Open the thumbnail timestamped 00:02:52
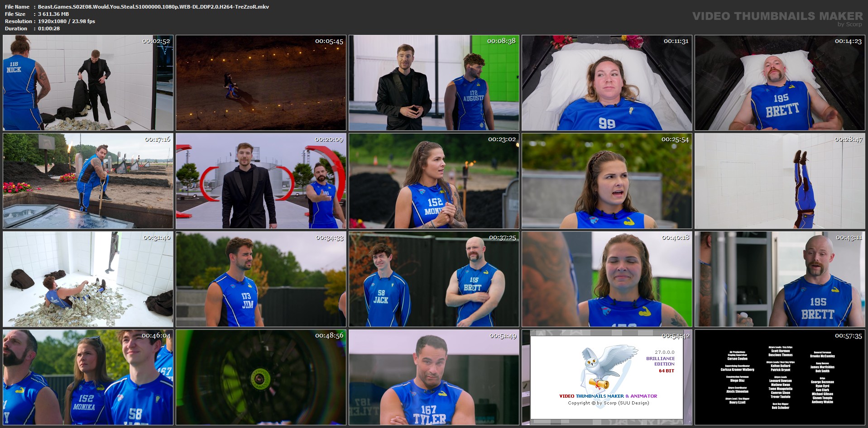 (x=88, y=83)
